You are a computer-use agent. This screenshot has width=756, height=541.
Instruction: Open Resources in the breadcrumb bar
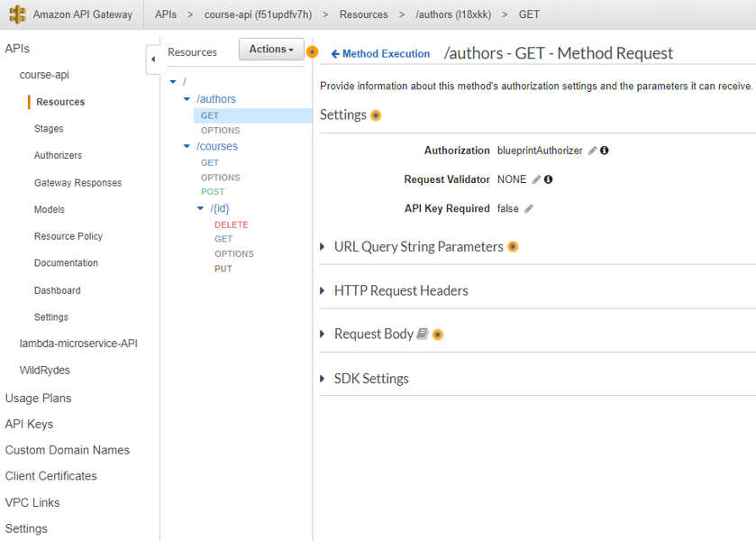363,14
